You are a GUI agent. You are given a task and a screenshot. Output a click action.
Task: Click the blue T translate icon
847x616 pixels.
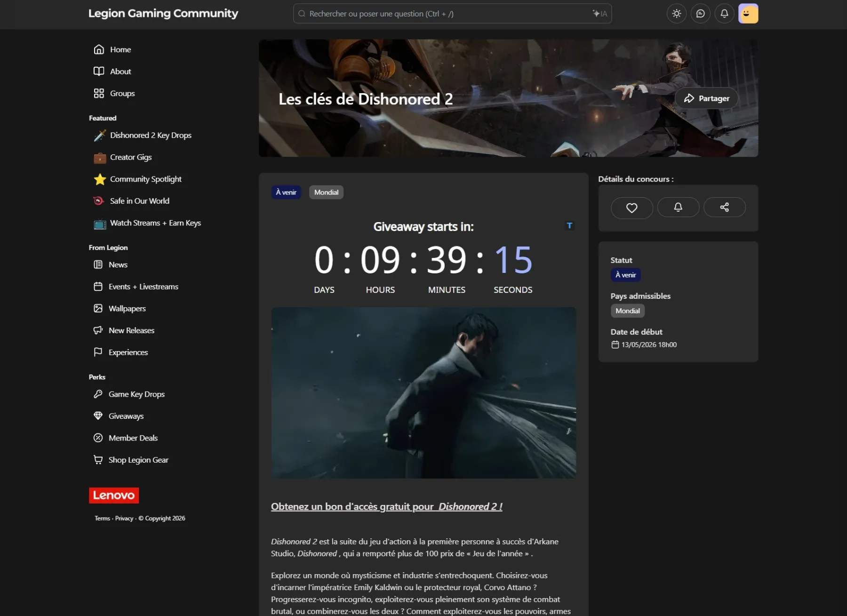click(570, 225)
